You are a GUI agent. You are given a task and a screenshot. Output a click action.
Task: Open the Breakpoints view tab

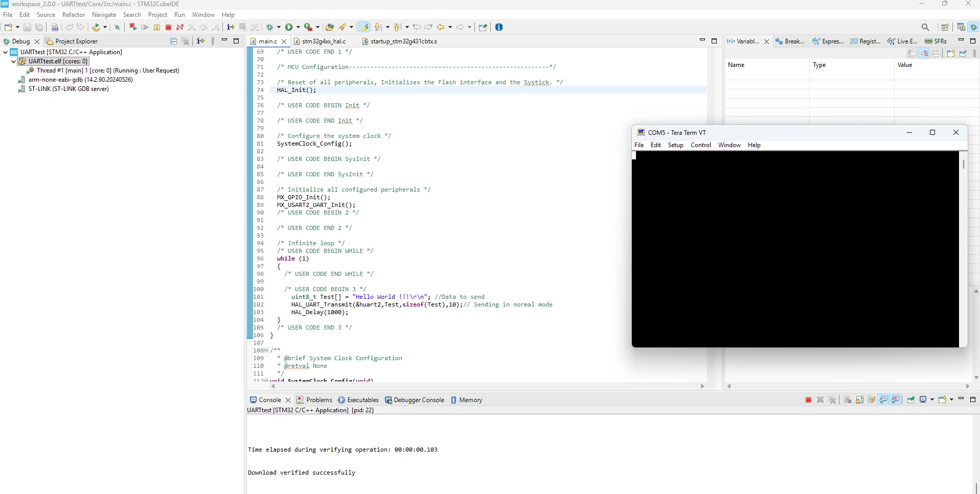(790, 41)
